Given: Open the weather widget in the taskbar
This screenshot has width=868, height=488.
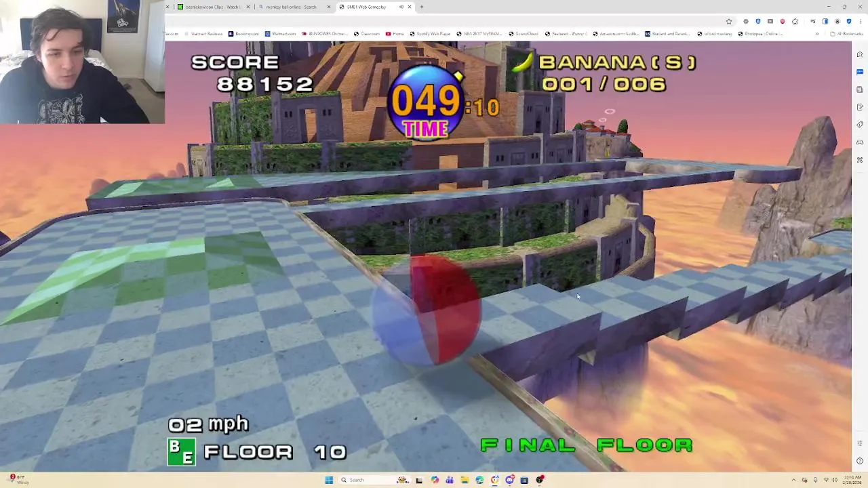Looking at the screenshot, I should pyautogui.click(x=18, y=480).
